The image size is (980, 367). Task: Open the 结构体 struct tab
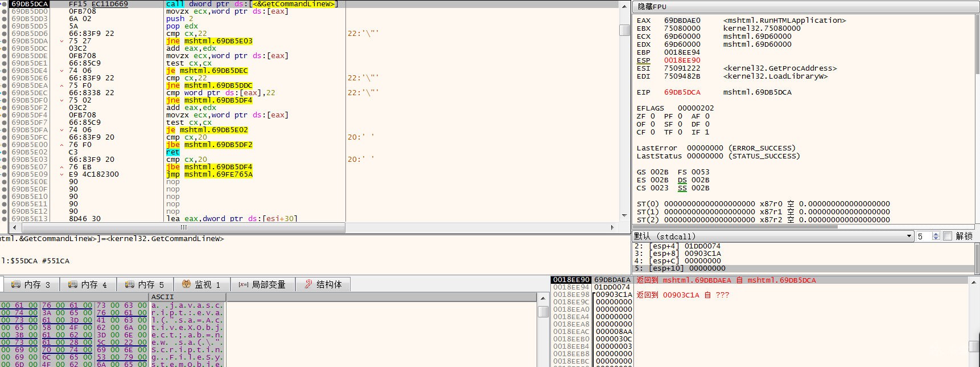pyautogui.click(x=323, y=284)
